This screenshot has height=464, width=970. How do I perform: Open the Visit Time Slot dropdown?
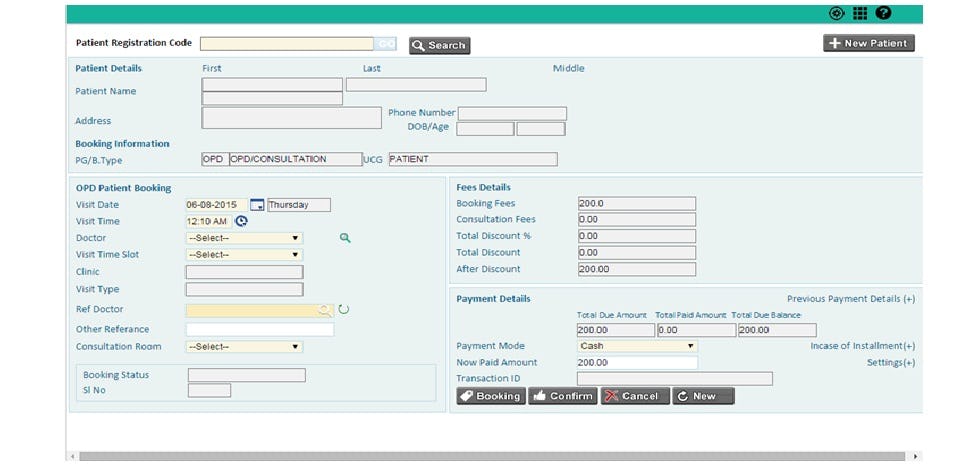point(244,254)
